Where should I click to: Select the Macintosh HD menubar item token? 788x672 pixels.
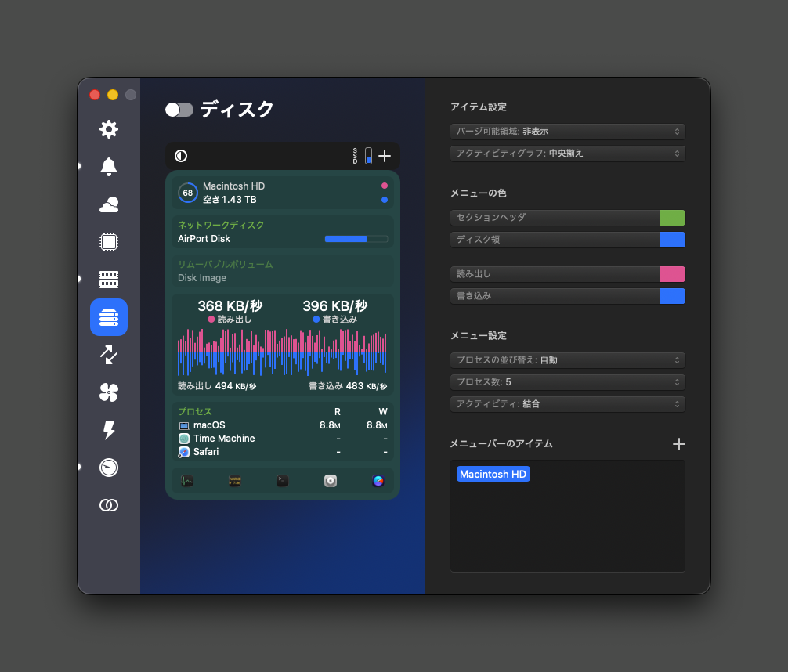[493, 474]
